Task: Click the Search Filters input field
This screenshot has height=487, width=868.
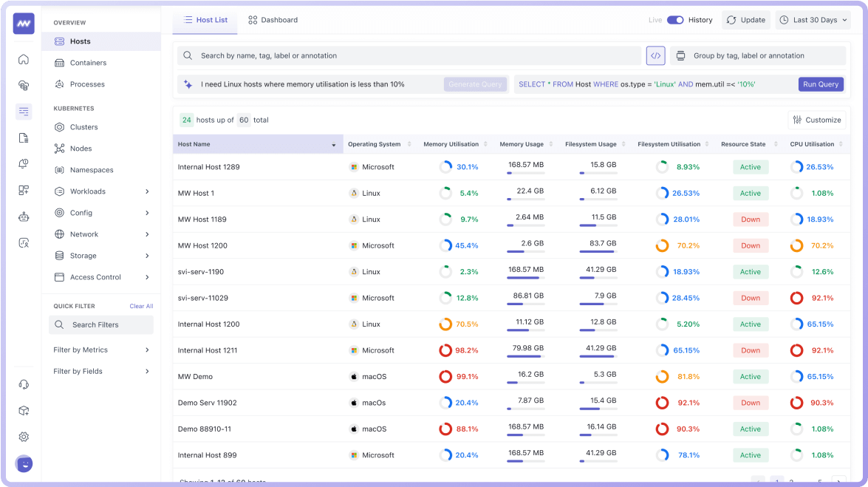Action: (x=101, y=325)
